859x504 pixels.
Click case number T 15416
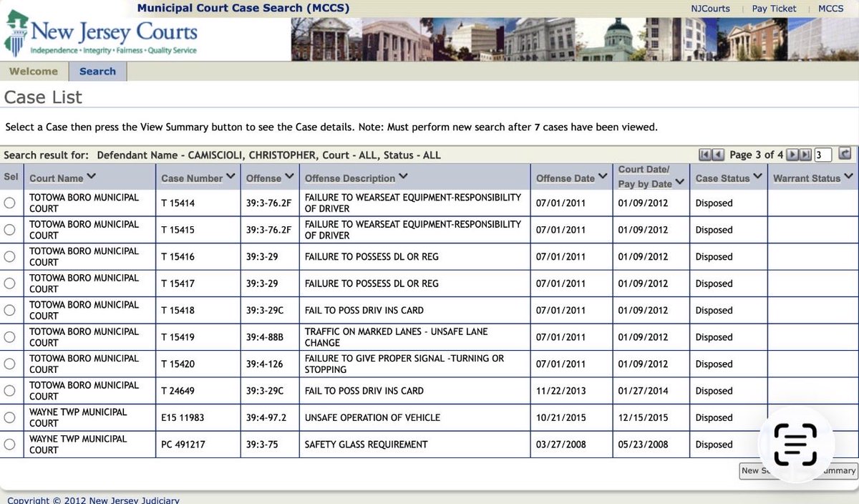pyautogui.click(x=178, y=257)
